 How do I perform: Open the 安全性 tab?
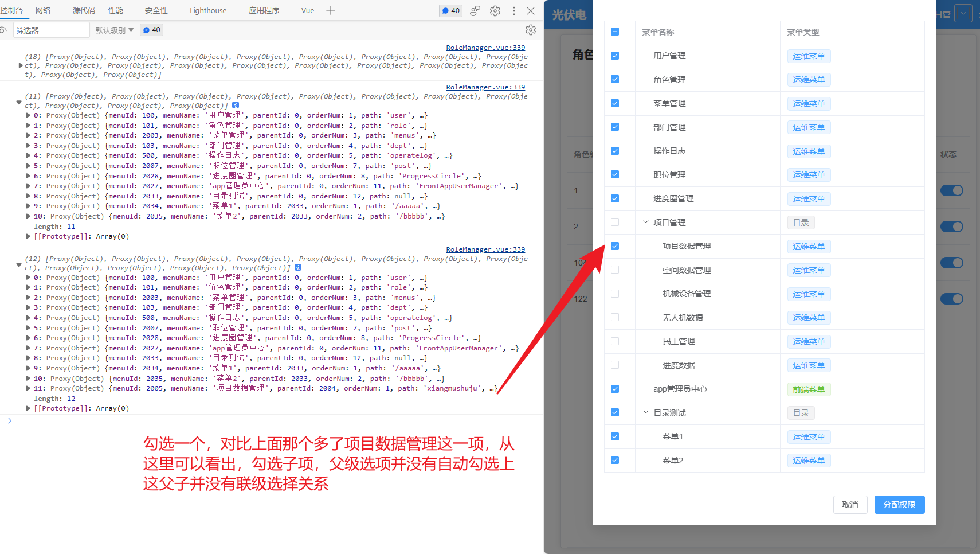[156, 10]
